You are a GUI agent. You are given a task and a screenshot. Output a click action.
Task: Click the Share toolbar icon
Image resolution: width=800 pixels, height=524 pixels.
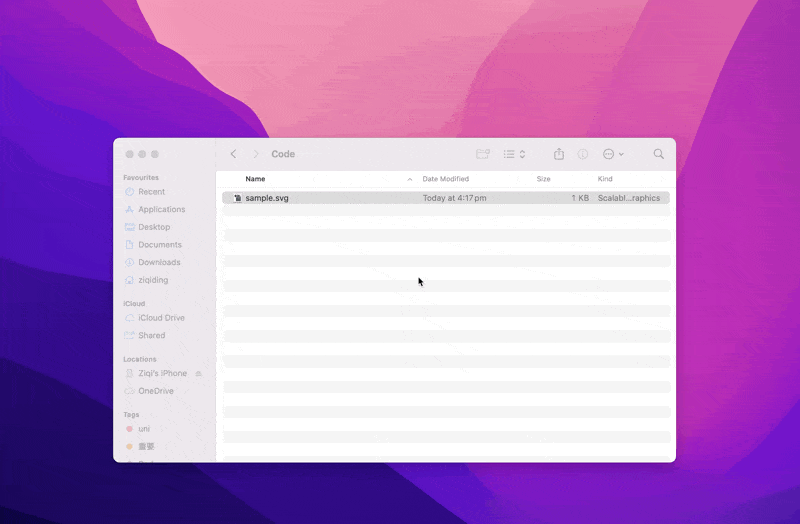point(559,154)
